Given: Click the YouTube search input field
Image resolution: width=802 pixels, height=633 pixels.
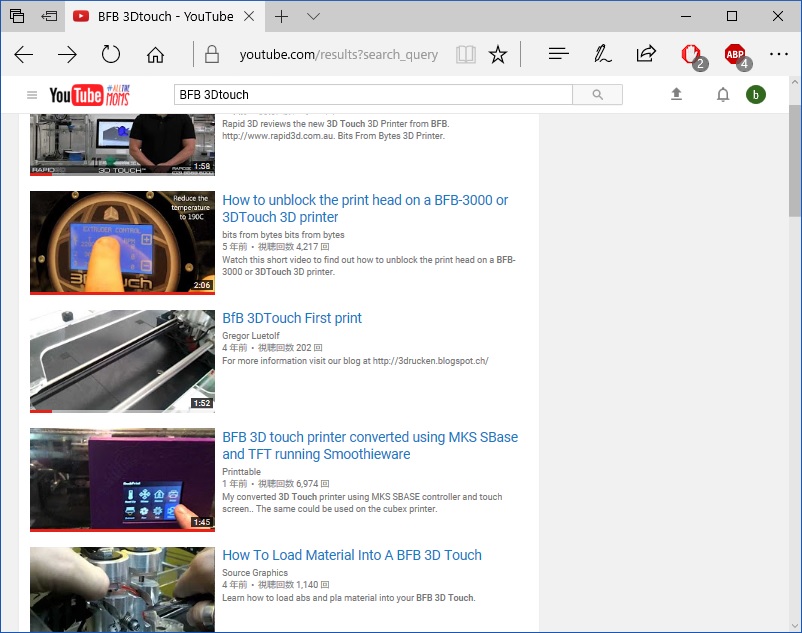Looking at the screenshot, I should click(x=372, y=95).
